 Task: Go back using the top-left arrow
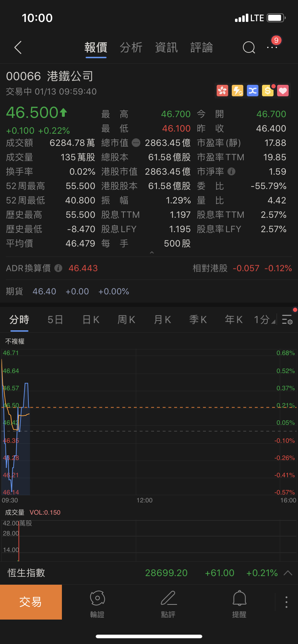click(x=18, y=47)
